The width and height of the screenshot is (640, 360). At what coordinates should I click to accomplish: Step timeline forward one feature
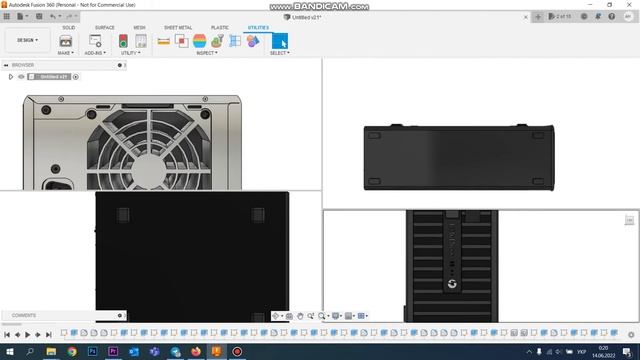[38, 335]
